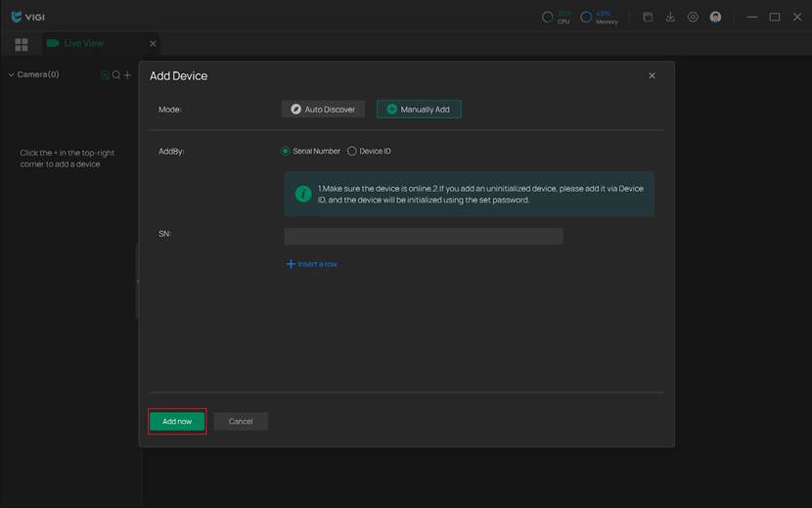Choose the Device ID radio option
812x508 pixels.
point(369,151)
